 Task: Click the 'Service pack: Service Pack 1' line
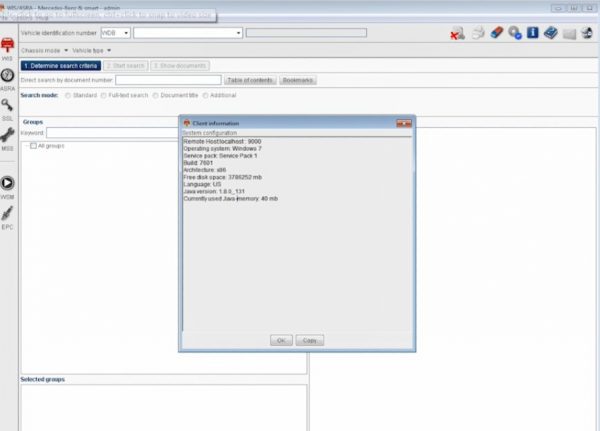click(220, 156)
